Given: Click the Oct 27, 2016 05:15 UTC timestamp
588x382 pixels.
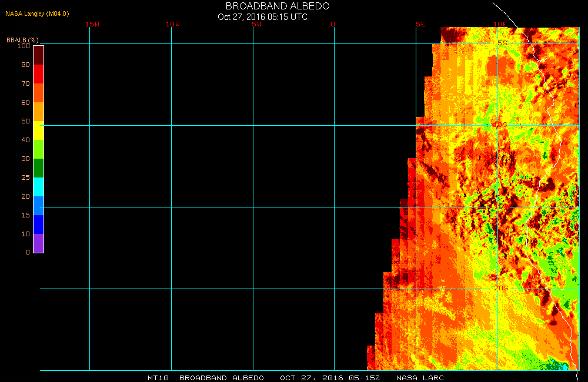Looking at the screenshot, I should click(x=262, y=16).
